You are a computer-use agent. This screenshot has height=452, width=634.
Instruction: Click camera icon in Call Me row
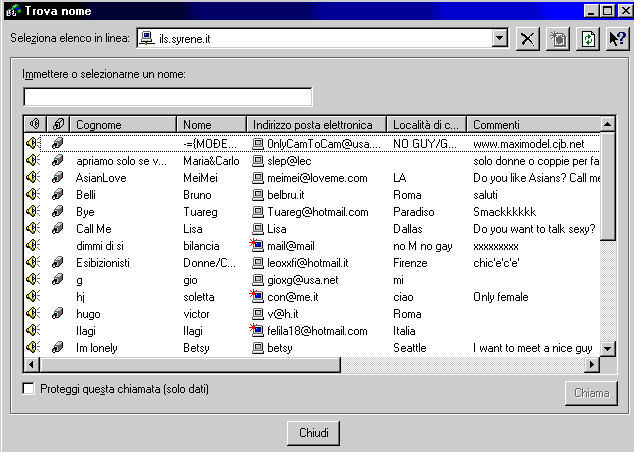coord(57,228)
